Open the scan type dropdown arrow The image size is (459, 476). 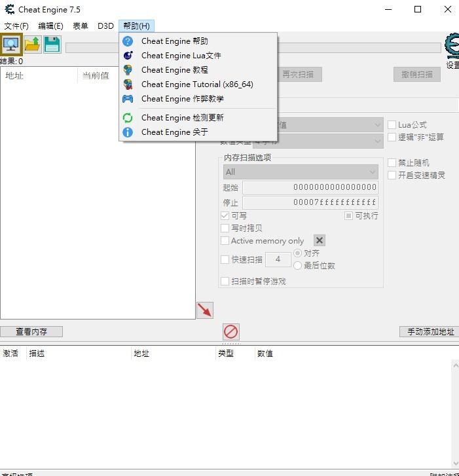point(377,125)
